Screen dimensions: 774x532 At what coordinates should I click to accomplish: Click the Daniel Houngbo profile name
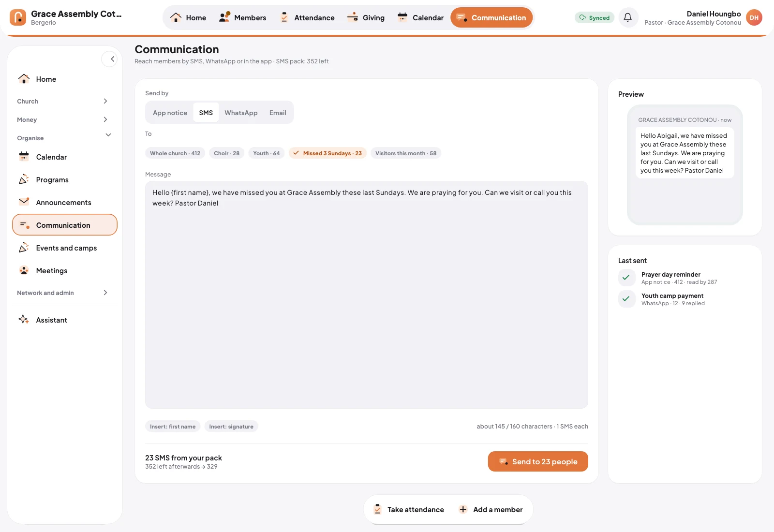click(x=714, y=14)
